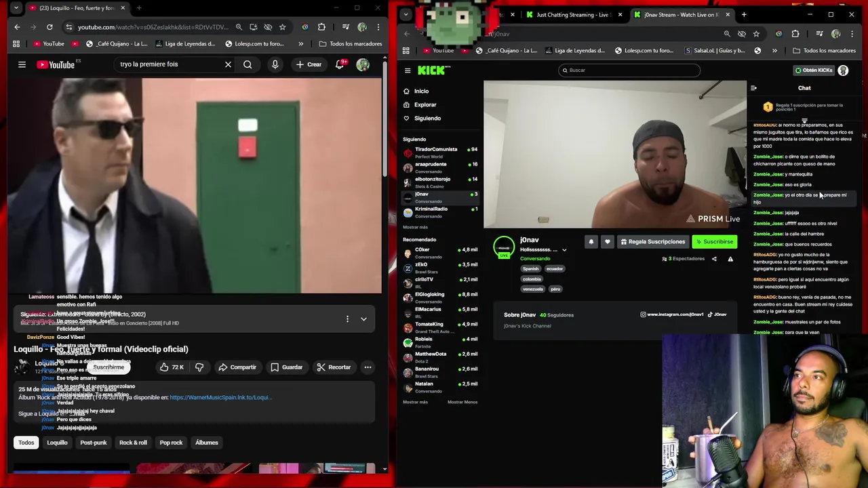Open the WarnerMusicSpain link in description
This screenshot has width=868, height=488.
click(x=220, y=398)
